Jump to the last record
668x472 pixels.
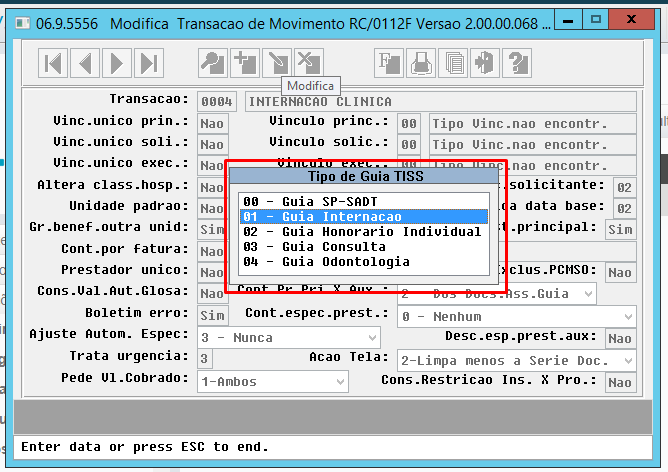tap(149, 63)
